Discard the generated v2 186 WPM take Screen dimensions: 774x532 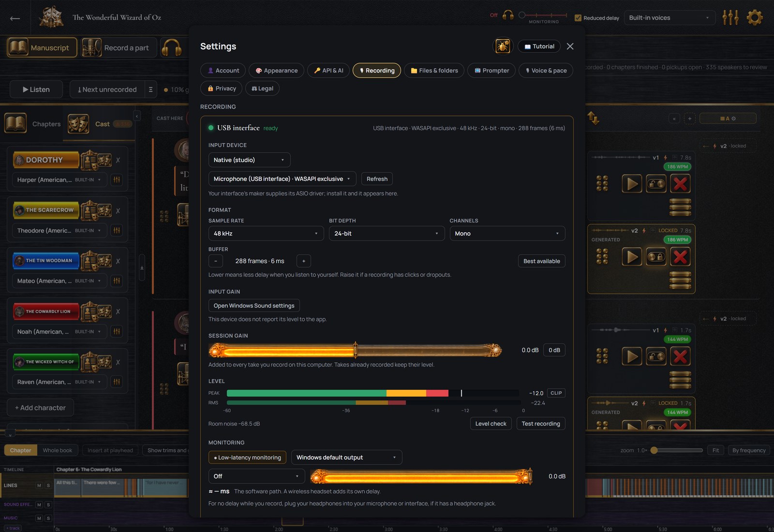click(680, 257)
